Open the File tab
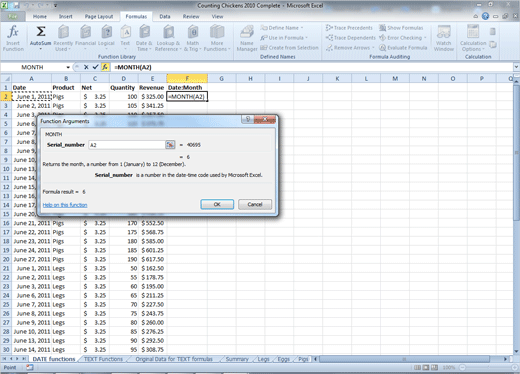This screenshot has width=520, height=374. coord(13,16)
